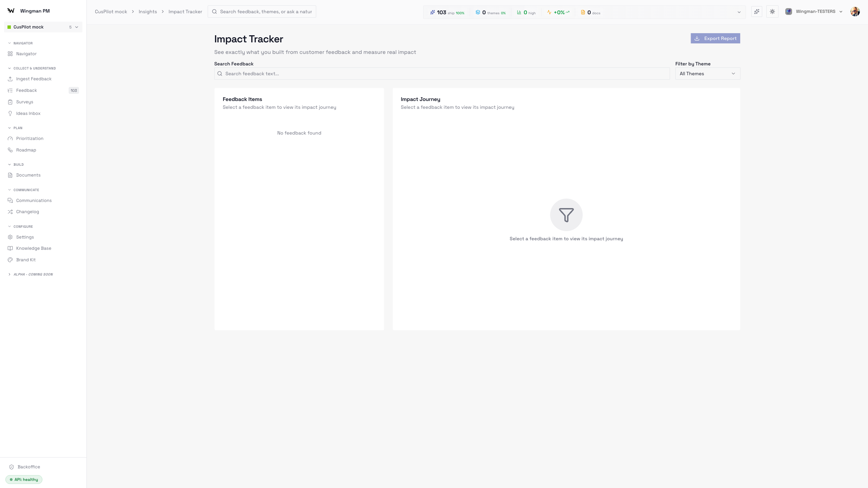Navigate to Insights breadcrumb link

[x=148, y=12]
